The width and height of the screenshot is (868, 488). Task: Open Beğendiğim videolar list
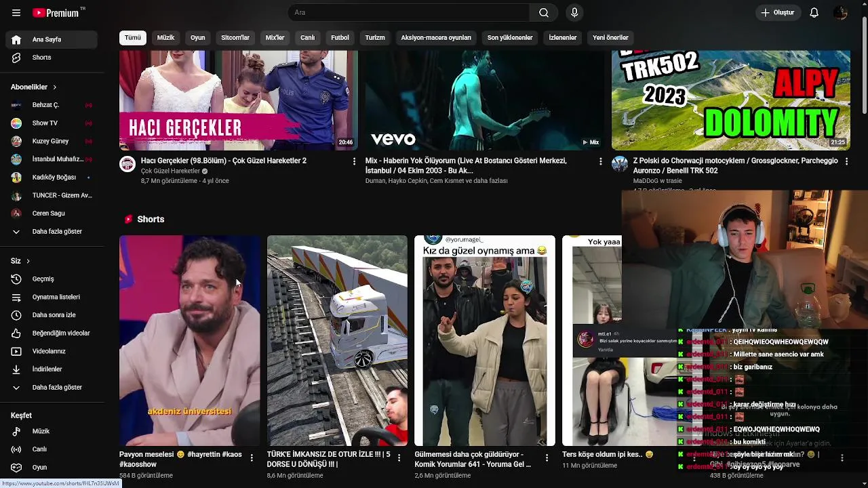click(52, 333)
